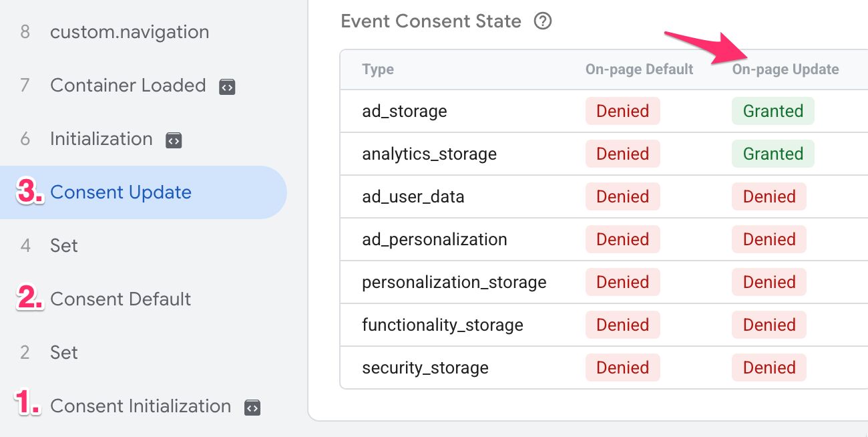Click the On-page Default column header

tap(640, 69)
